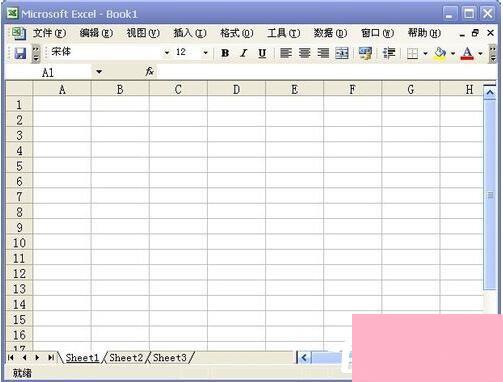This screenshot has height=382, width=503.
Task: Apply currency style icon
Action: click(x=365, y=53)
